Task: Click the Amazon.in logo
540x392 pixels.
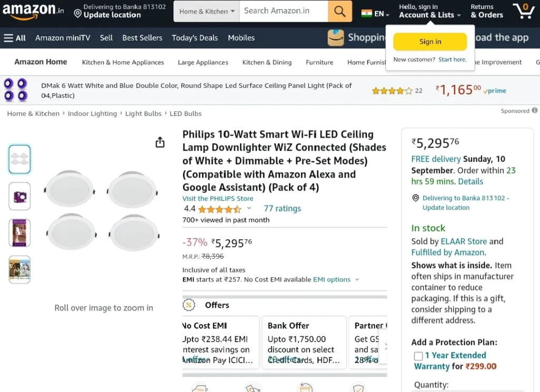Action: [x=33, y=11]
